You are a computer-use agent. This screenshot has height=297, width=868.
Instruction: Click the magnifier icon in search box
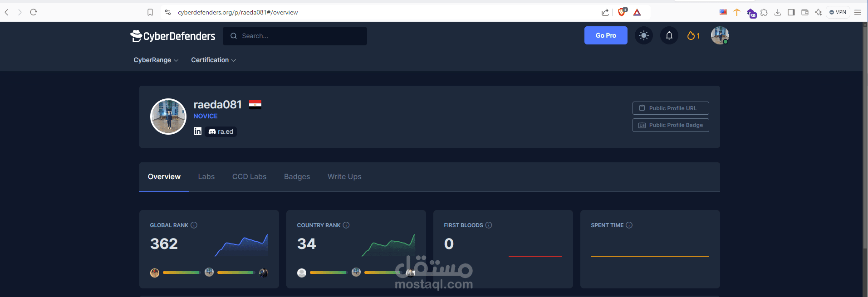pyautogui.click(x=234, y=36)
